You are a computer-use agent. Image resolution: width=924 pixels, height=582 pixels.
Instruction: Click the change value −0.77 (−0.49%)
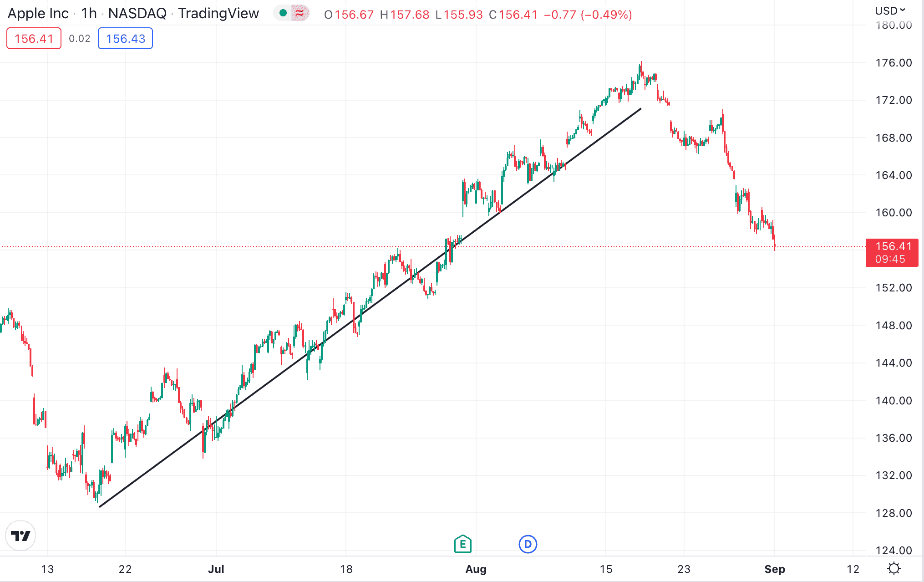tap(588, 15)
